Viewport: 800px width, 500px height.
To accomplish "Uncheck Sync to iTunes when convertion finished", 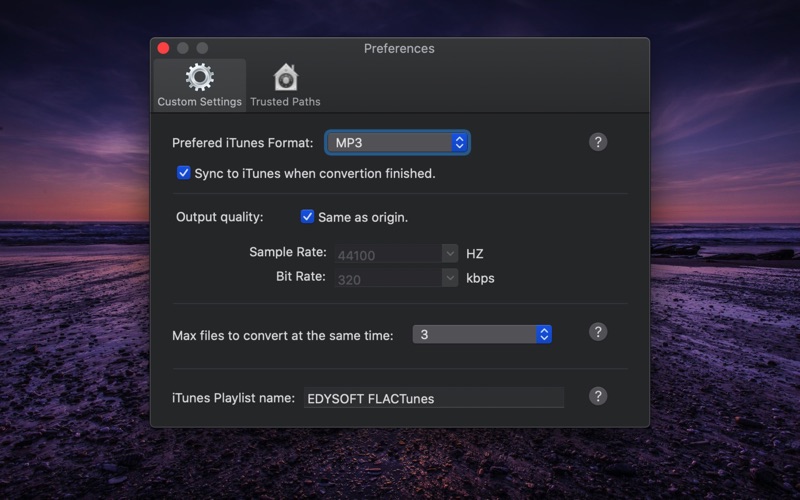I will (x=184, y=172).
